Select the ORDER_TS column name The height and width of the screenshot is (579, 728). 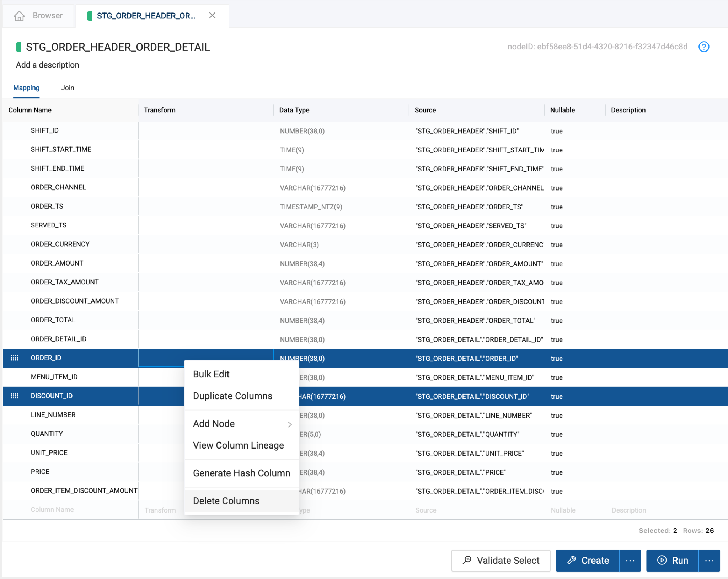pyautogui.click(x=47, y=206)
